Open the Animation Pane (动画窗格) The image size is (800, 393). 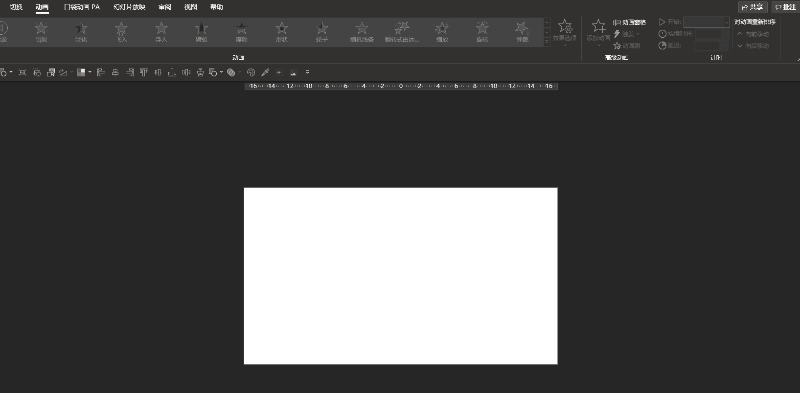click(x=630, y=22)
